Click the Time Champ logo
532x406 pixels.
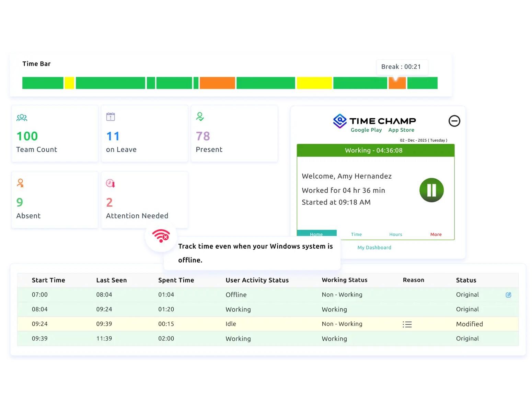(x=374, y=121)
